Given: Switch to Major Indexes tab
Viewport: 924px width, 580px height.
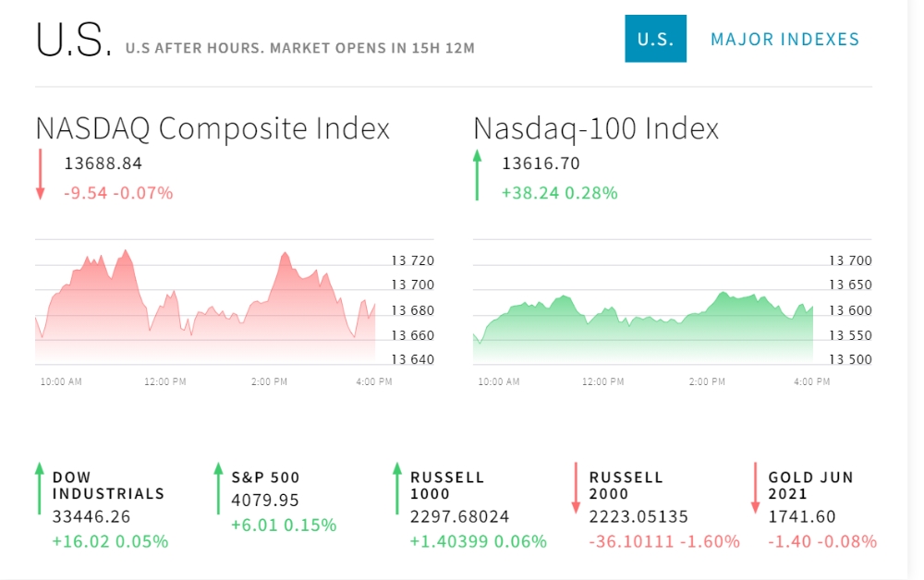Looking at the screenshot, I should (x=784, y=39).
